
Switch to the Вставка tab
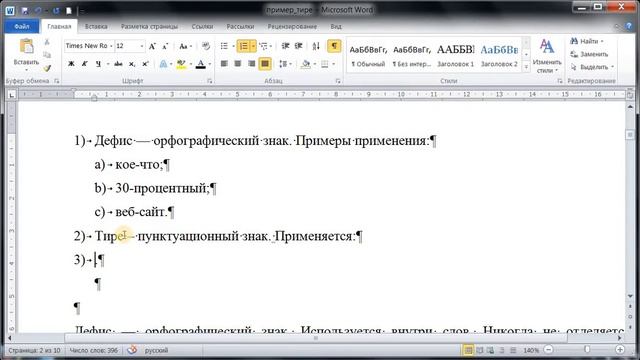96,27
